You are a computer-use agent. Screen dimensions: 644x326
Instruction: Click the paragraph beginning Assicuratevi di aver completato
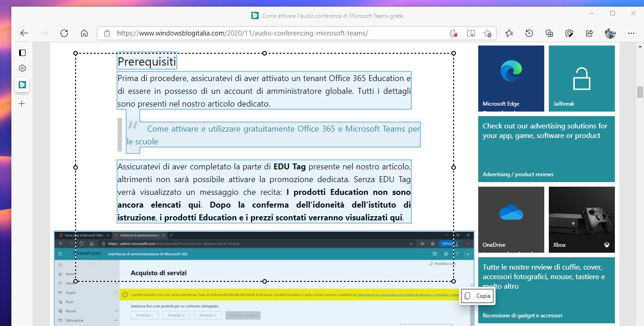point(264,192)
